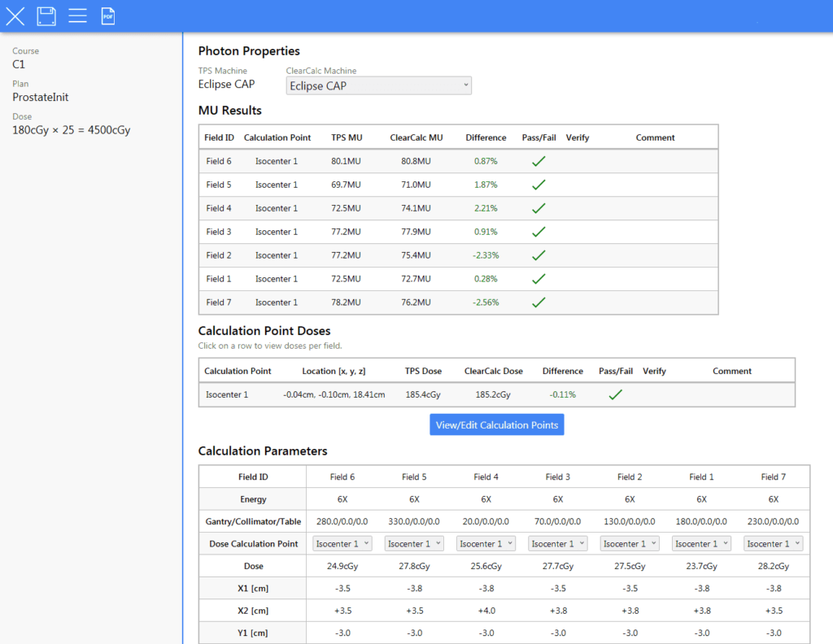Click the pass checkmark for Field 4
The image size is (833, 644).
tap(538, 208)
